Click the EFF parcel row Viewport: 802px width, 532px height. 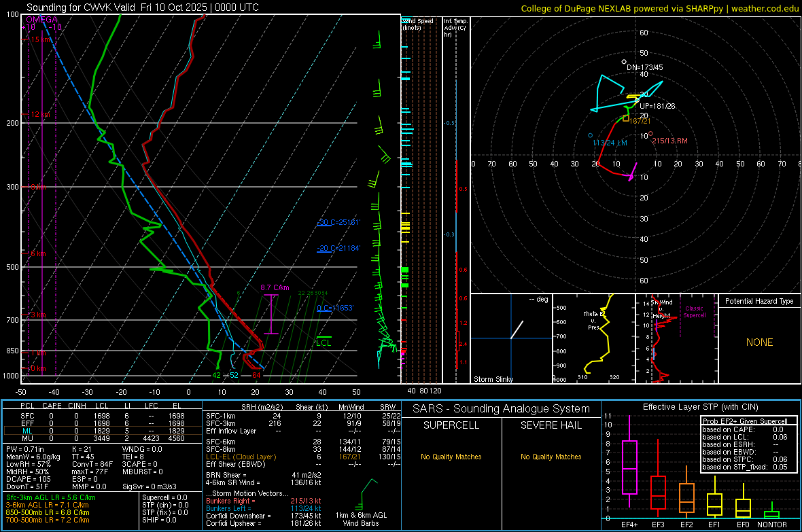[x=103, y=423]
